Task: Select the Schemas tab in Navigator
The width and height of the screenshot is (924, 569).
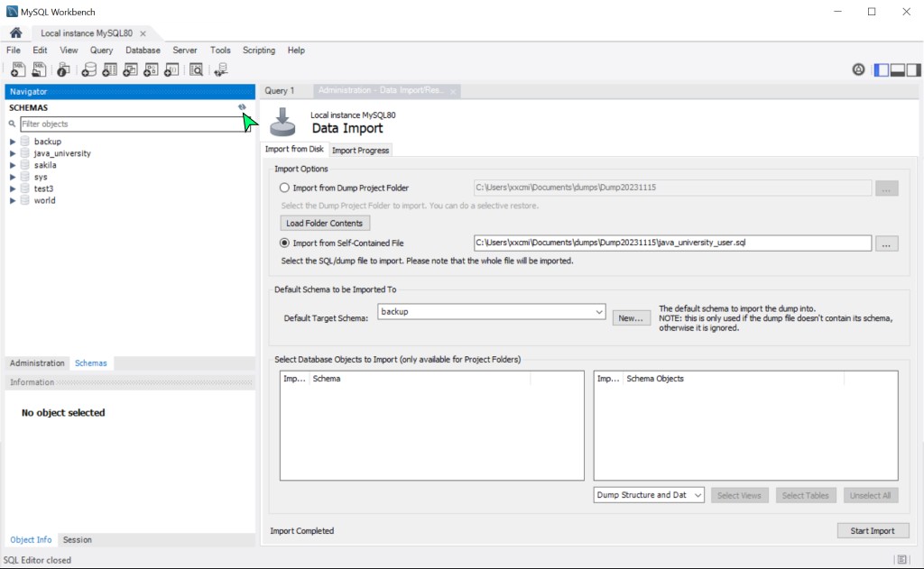Action: 91,363
